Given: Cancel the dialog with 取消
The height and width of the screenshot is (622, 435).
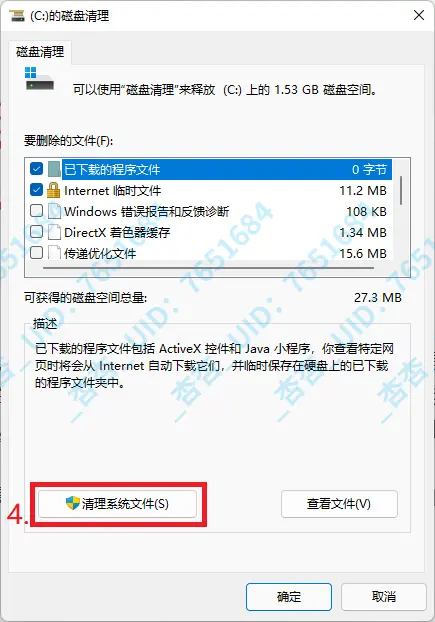Looking at the screenshot, I should coord(383,597).
